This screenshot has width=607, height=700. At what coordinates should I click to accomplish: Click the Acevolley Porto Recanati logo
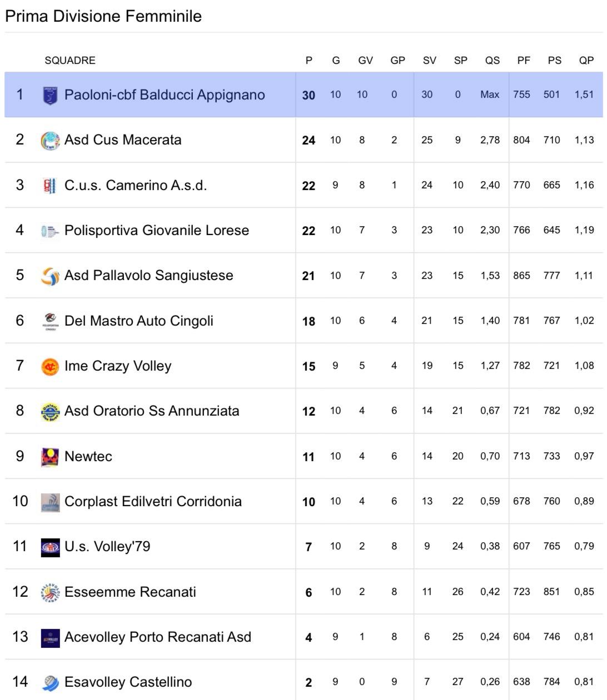click(x=50, y=638)
